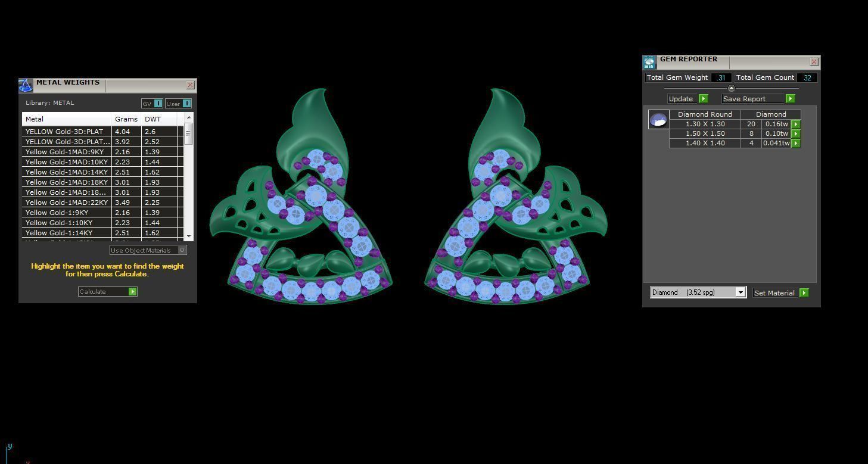Screen dimensions: 868x464
Task: Click the metal list scroll-down arrow
Action: coord(189,236)
